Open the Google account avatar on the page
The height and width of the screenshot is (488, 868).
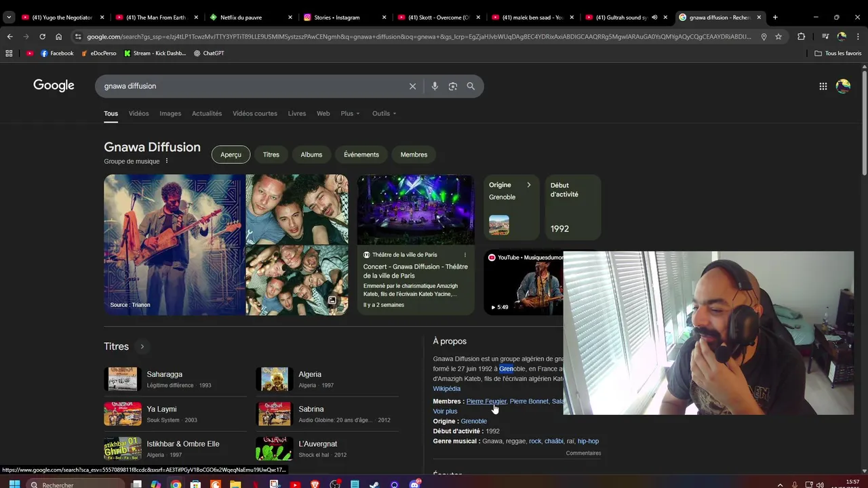click(843, 86)
